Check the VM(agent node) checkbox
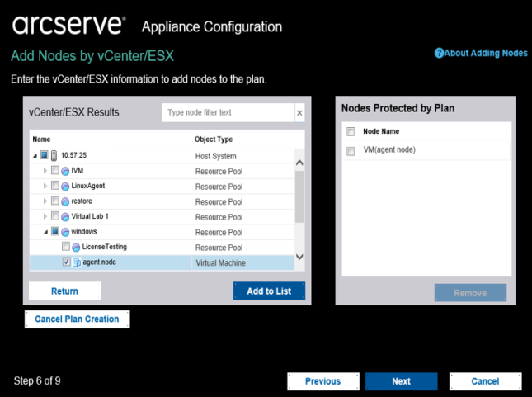 tap(351, 151)
